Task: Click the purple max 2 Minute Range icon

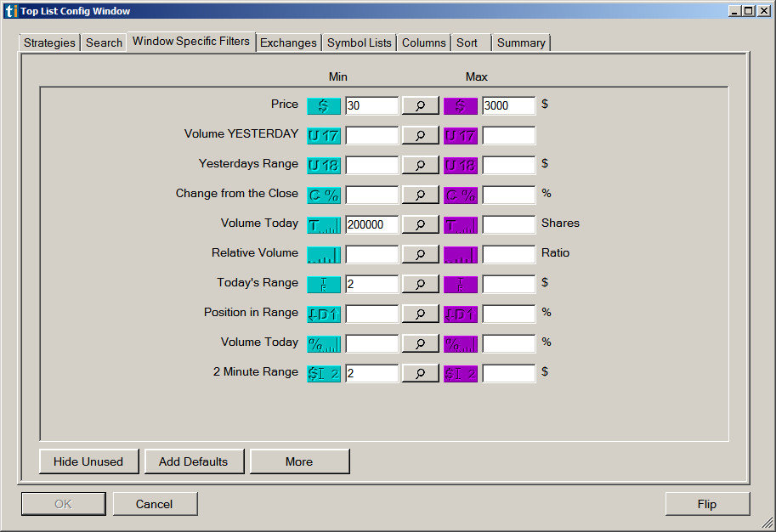Action: (x=461, y=374)
